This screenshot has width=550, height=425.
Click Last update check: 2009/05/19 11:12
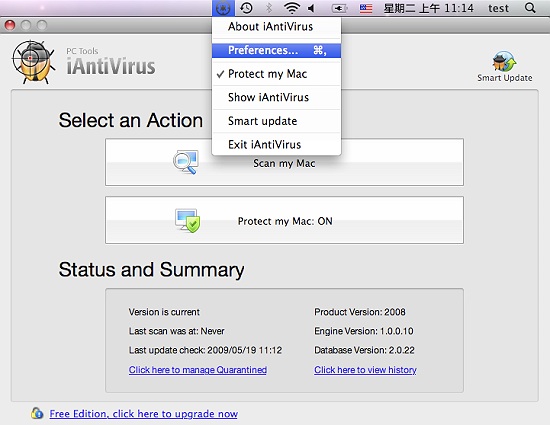click(205, 350)
